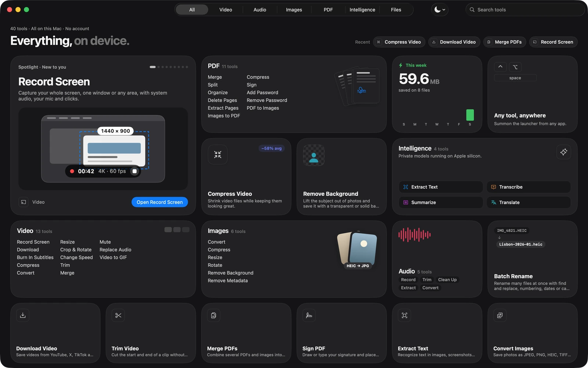This screenshot has width=588, height=368.
Task: Click the Transcribe button in Intelligence
Action: click(528, 187)
